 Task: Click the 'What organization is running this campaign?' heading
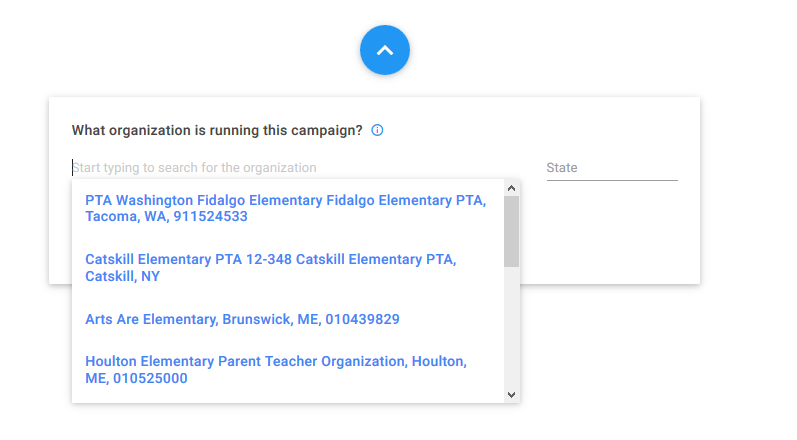click(x=217, y=131)
